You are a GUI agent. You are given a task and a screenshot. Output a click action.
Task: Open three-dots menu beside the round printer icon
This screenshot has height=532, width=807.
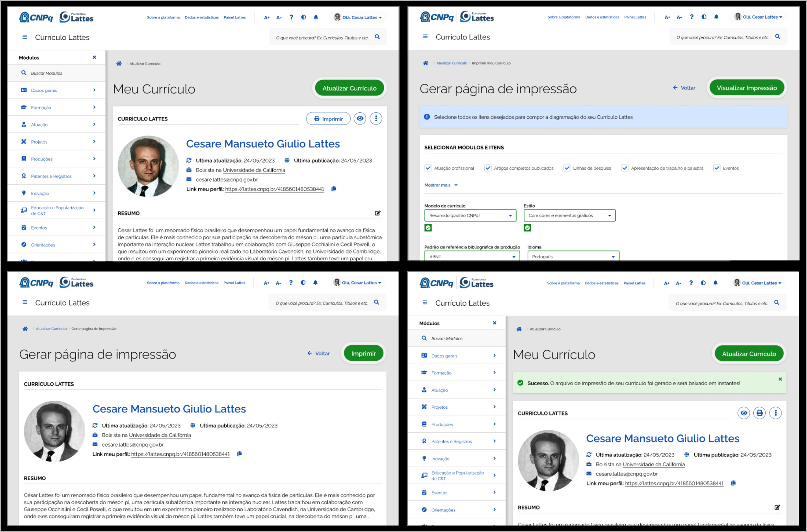(775, 413)
